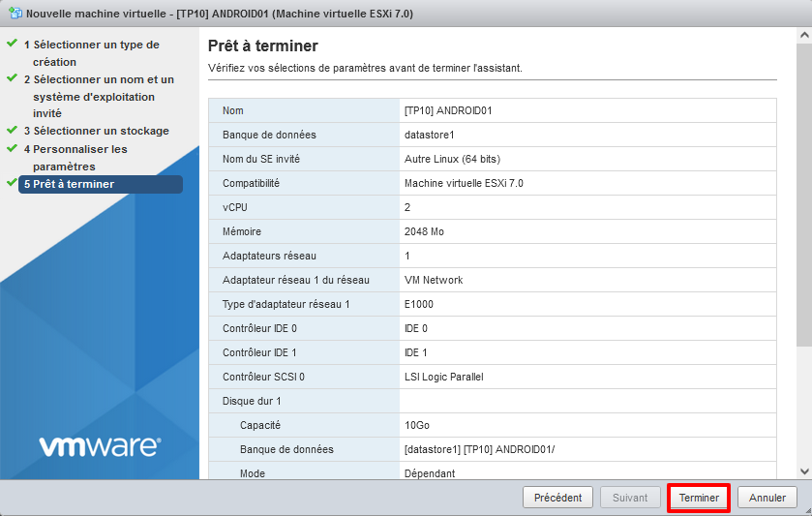The width and height of the screenshot is (812, 516).
Task: Click the virtual machine icon in title bar
Action: tap(14, 15)
